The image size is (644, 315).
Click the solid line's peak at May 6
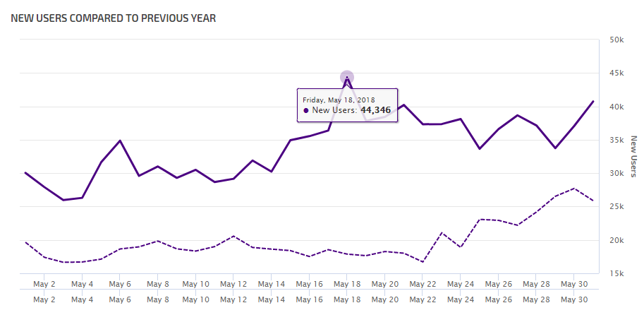click(x=120, y=141)
